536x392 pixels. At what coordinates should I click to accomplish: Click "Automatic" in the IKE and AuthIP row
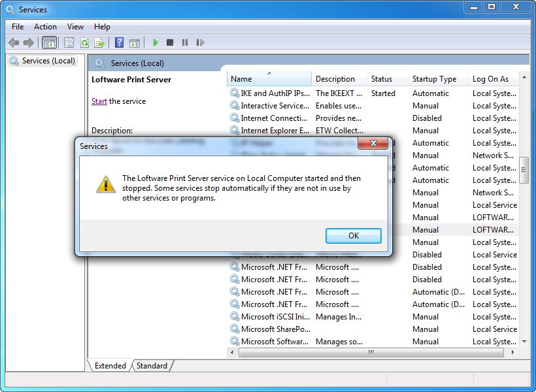(431, 93)
